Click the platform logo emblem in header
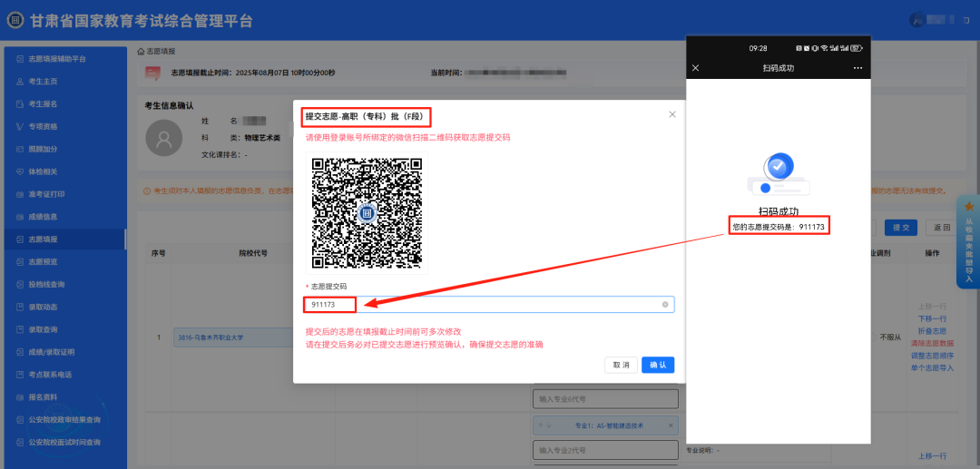Image resolution: width=980 pixels, height=469 pixels. pyautogui.click(x=16, y=20)
